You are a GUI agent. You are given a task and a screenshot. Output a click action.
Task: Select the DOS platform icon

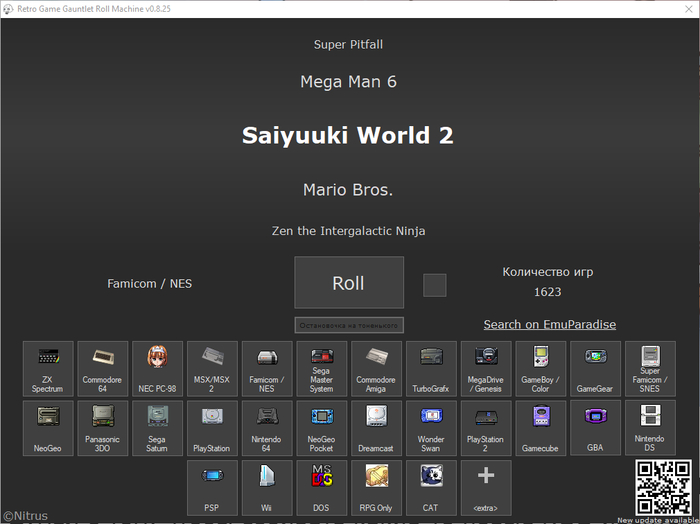(321, 487)
